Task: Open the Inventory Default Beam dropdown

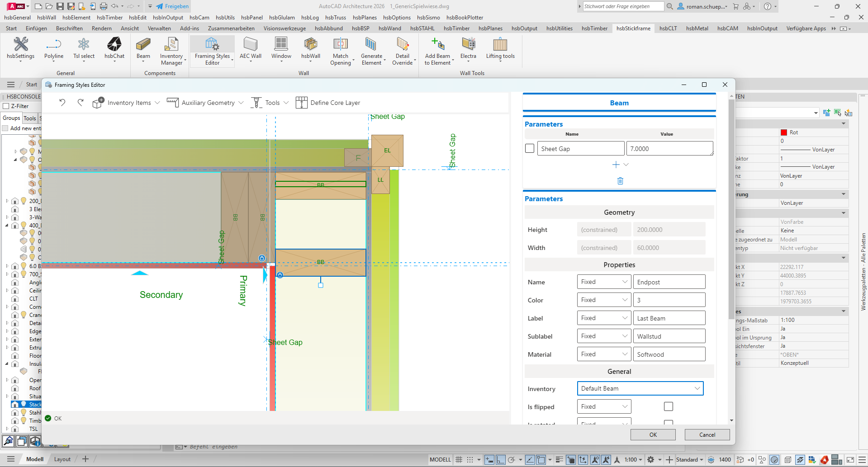Action: (x=640, y=388)
